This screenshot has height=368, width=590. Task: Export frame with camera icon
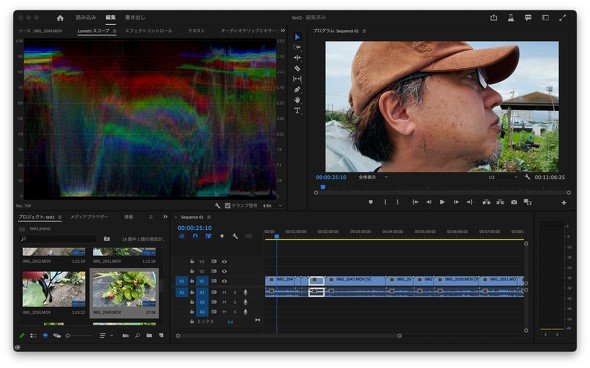pyautogui.click(x=514, y=202)
